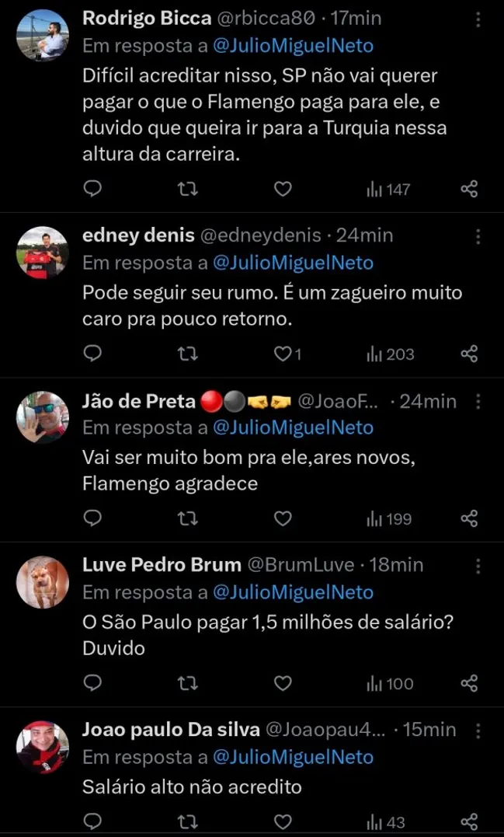Open Rodrigo Bicca's profile picture

pos(43,34)
